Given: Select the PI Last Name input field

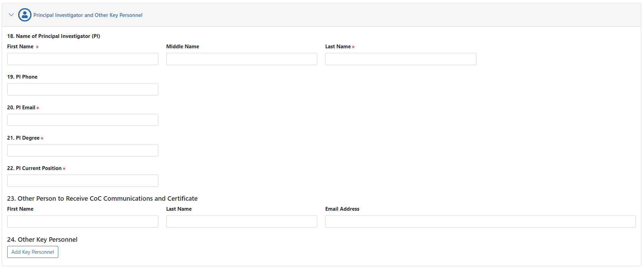Looking at the screenshot, I should (400, 59).
